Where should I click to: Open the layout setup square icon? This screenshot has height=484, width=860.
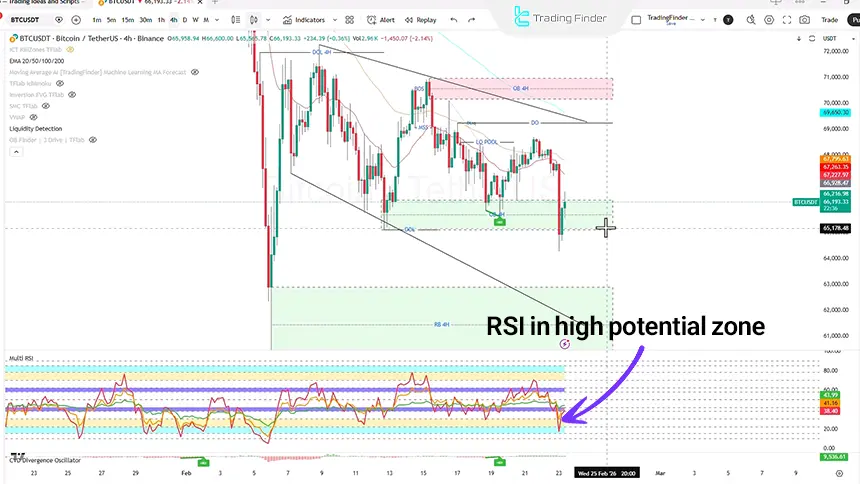tap(636, 20)
